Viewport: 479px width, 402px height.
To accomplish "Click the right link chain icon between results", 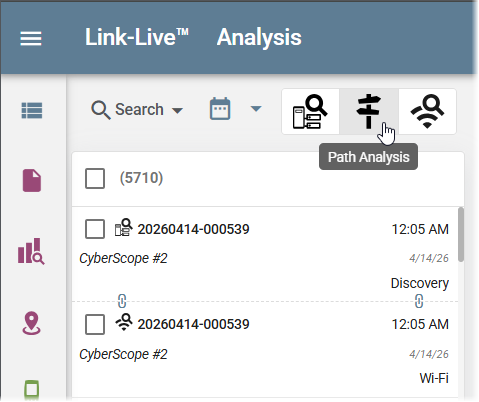I will [419, 301].
